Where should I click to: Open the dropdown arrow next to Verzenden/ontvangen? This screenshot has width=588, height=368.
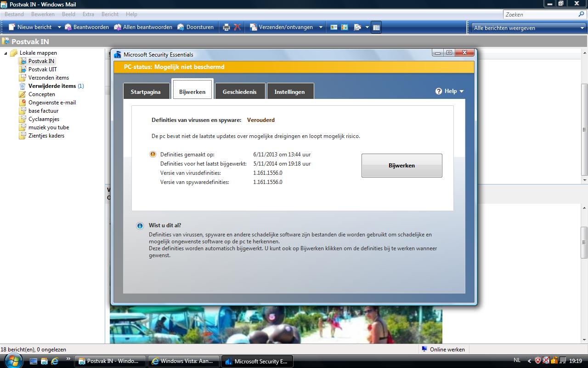(x=321, y=27)
